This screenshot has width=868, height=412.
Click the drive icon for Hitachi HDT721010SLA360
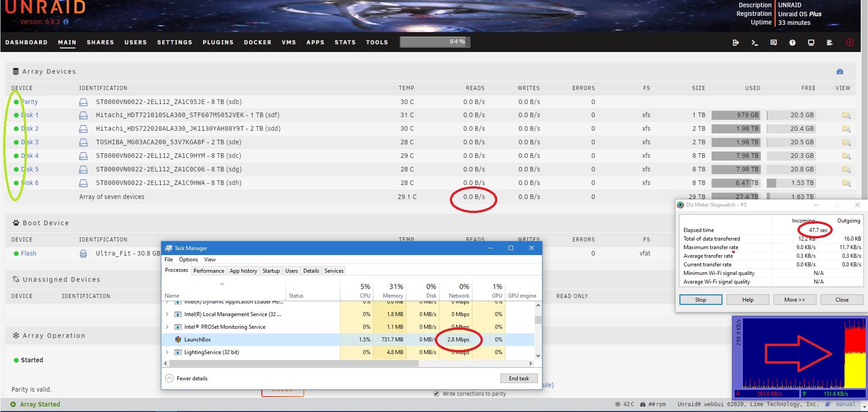tap(83, 115)
